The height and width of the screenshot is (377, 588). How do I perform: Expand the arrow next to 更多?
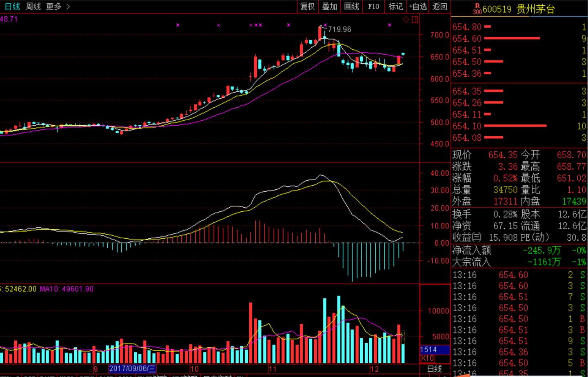tap(68, 7)
